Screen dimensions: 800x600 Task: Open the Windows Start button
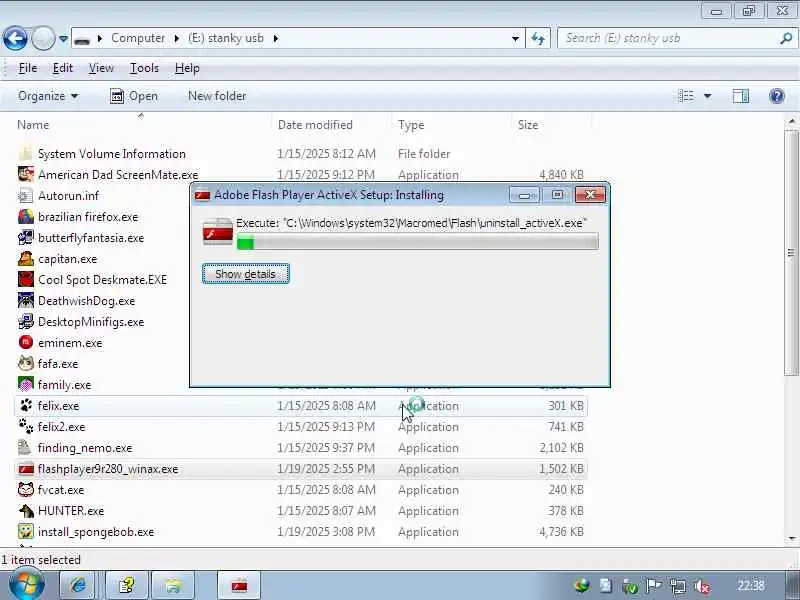(x=27, y=585)
